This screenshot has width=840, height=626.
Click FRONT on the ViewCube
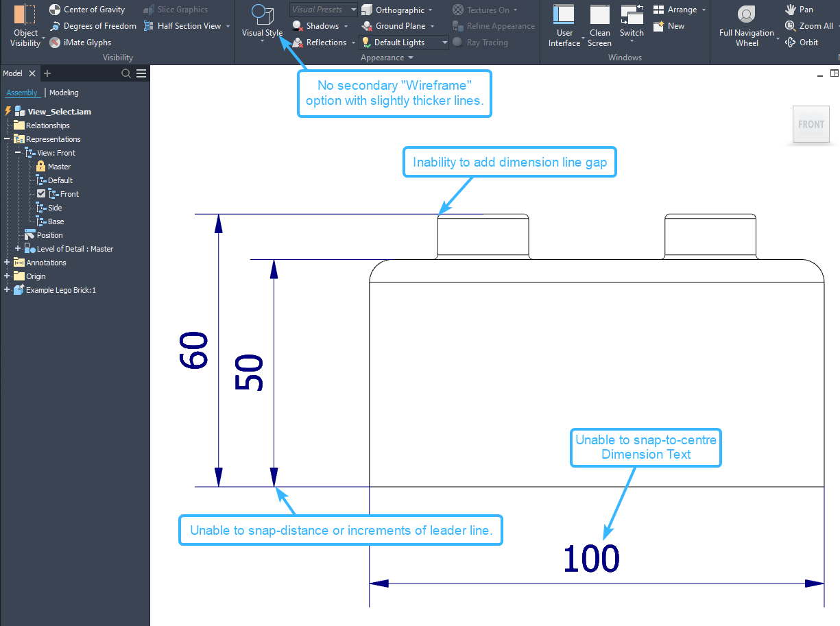point(811,124)
